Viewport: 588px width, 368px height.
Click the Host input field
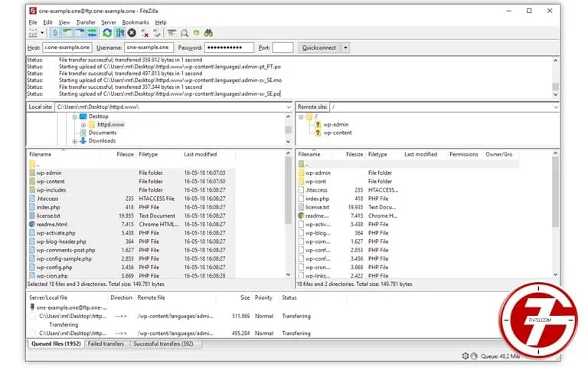click(67, 48)
